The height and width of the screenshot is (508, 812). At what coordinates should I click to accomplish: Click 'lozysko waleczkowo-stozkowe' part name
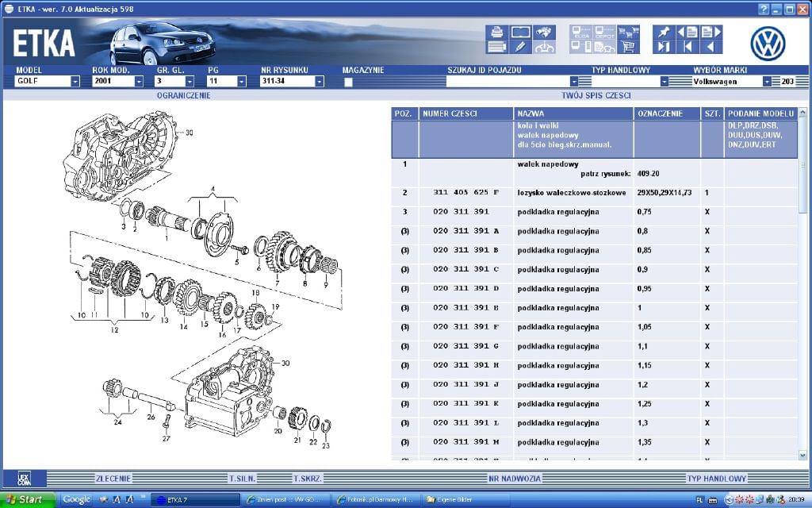tap(572, 193)
